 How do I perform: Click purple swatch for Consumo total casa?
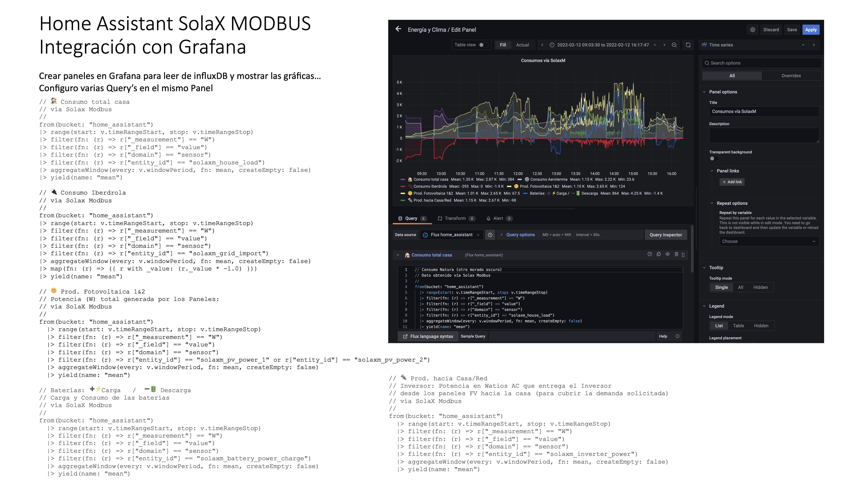pyautogui.click(x=403, y=179)
